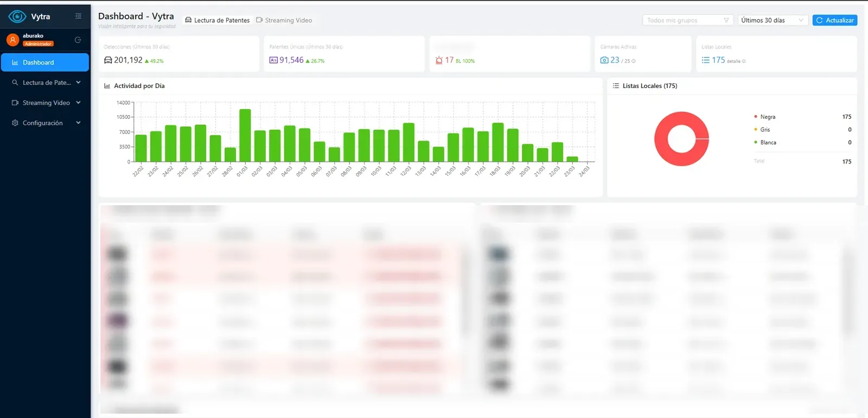Click the Dashboard bar-chart icon in sidebar
The height and width of the screenshot is (418, 868).
[15, 62]
